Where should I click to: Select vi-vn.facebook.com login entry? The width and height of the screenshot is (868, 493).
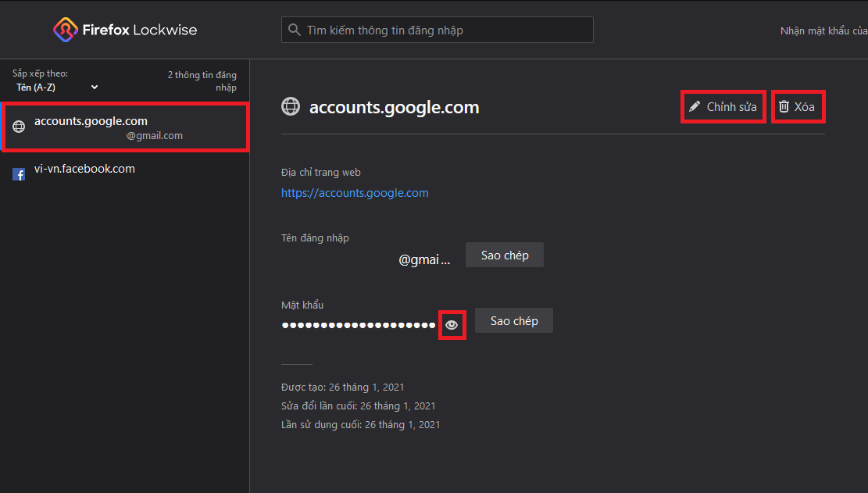(126, 174)
